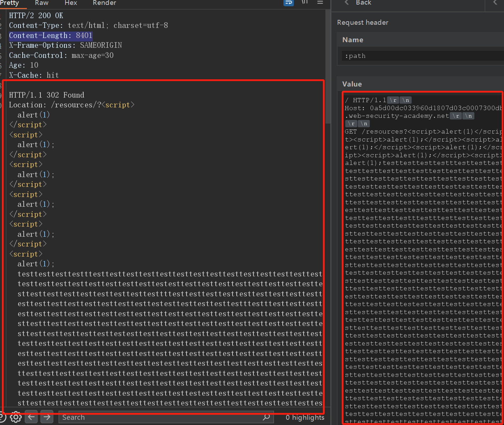504x425 pixels.
Task: Click the magnifier icon in search box
Action: 267,417
